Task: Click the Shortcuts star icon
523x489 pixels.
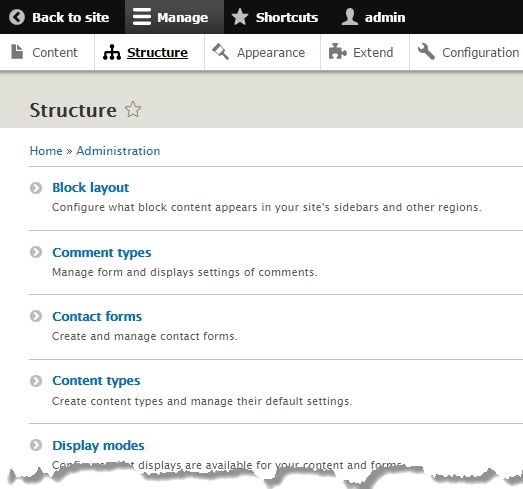Action: (240, 17)
